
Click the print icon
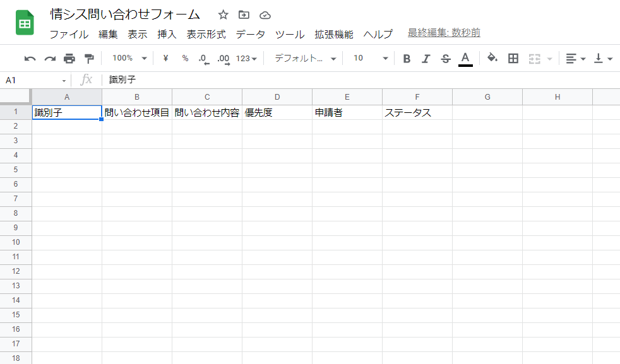click(x=69, y=57)
